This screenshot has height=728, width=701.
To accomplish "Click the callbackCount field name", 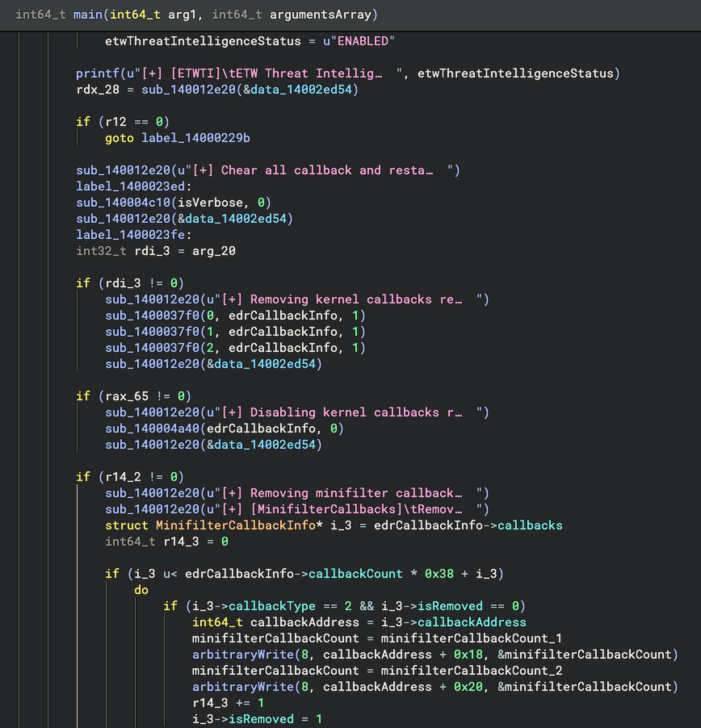I will pos(355,574).
